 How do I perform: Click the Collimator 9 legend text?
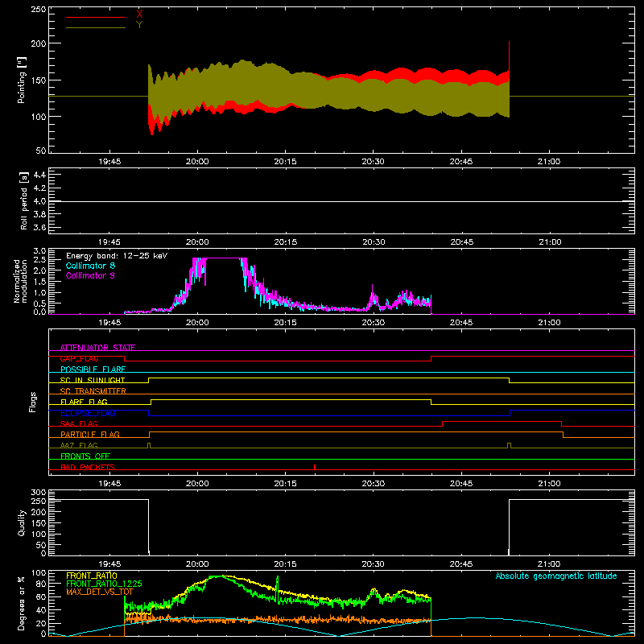90,275
